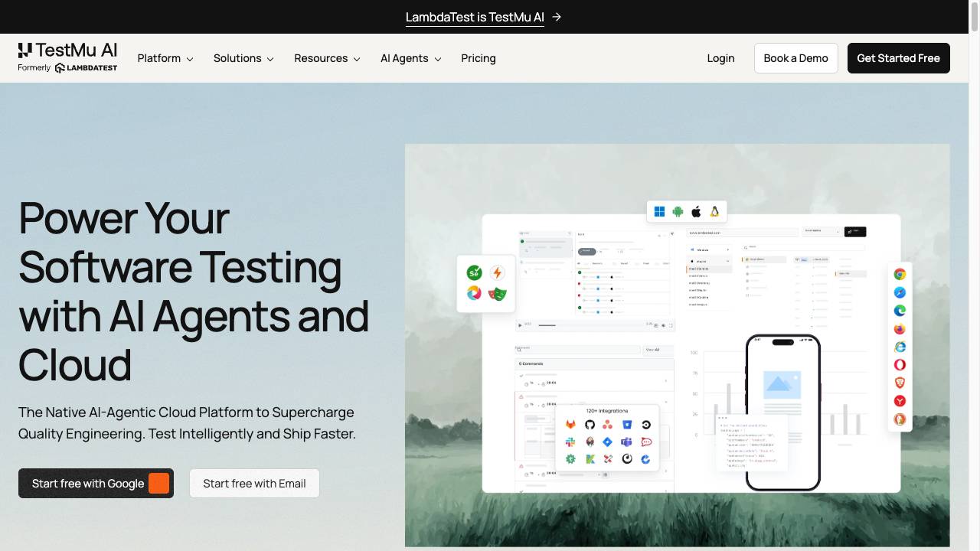Choose Start free with Email

[254, 484]
